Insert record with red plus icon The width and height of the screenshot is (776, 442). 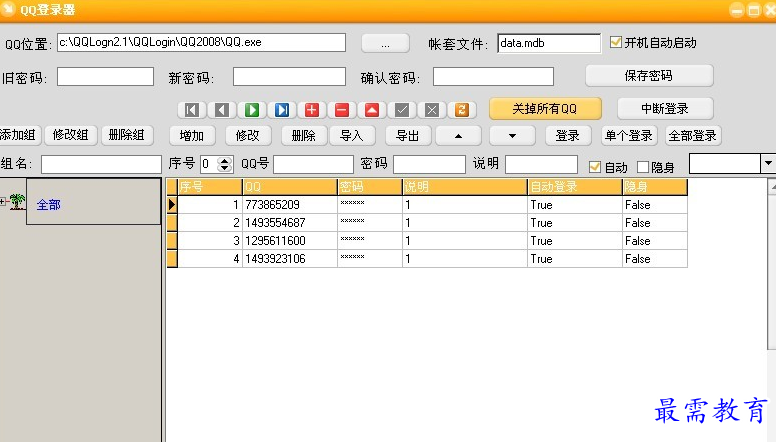click(312, 109)
